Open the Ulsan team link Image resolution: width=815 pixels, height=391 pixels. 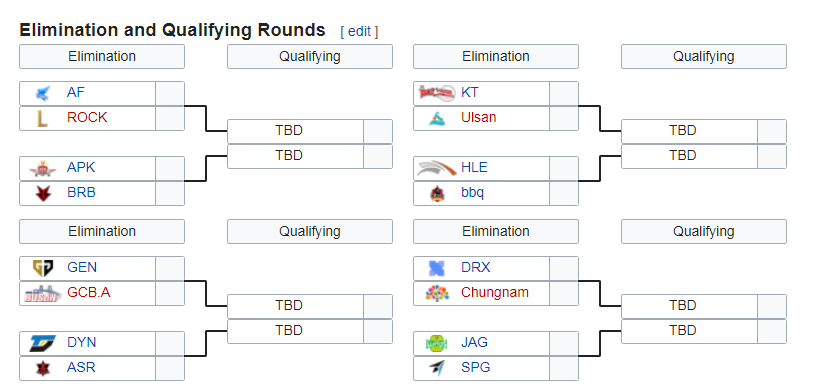point(478,118)
